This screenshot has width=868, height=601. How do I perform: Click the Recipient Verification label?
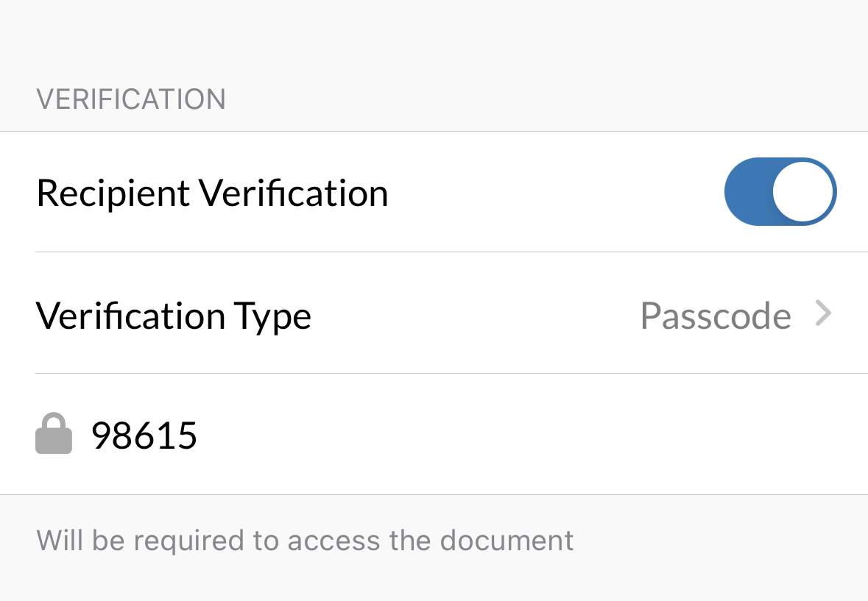212,193
